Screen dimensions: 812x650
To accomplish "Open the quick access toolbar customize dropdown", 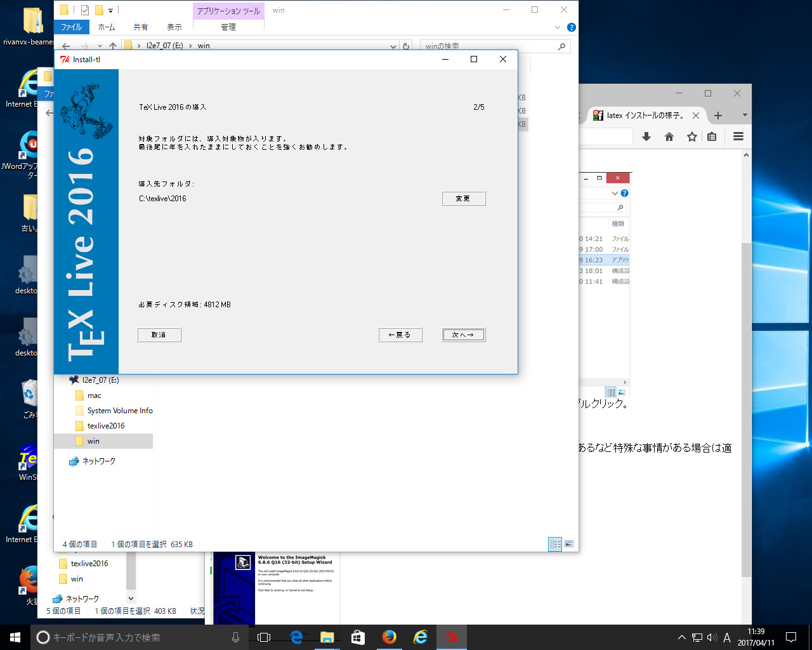I will [x=110, y=10].
